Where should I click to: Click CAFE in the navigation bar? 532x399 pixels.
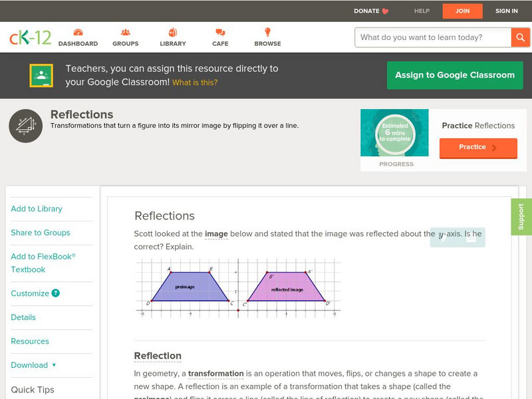click(220, 44)
